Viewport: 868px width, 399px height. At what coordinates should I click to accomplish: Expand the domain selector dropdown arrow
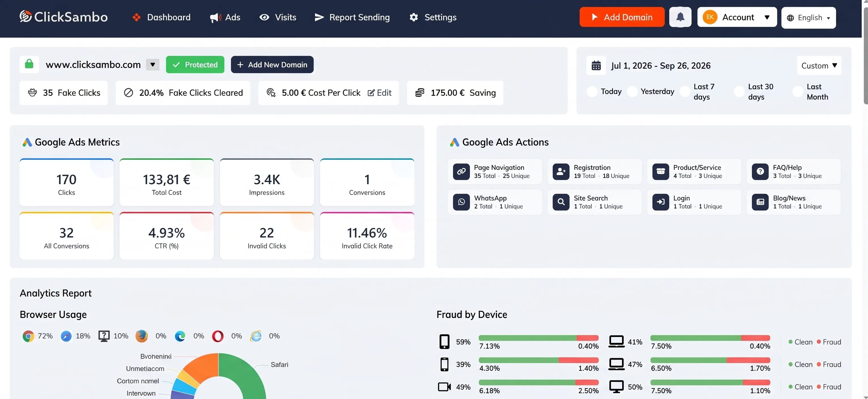click(153, 64)
